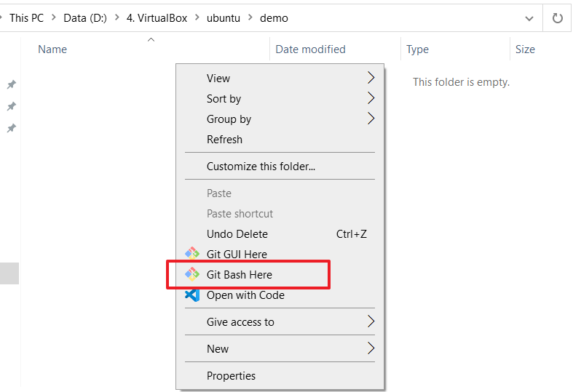Click the Visual Studio Code icon
Viewport: 573px width, 392px height.
click(x=192, y=295)
